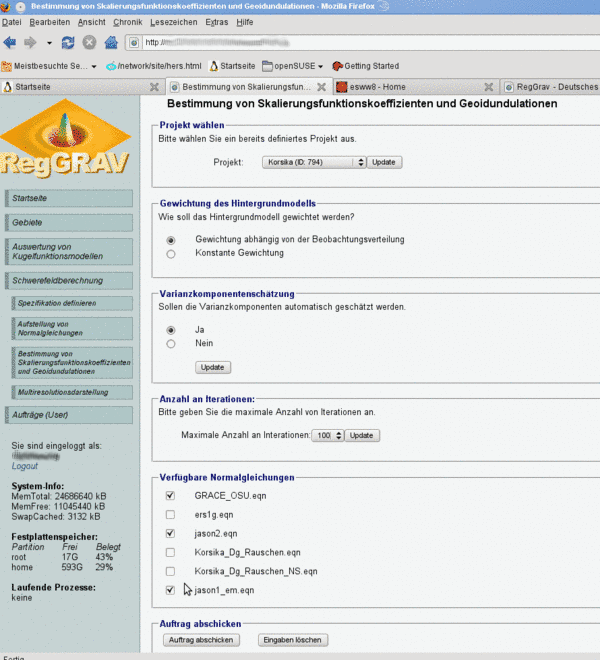600x660 pixels.
Task: Go to the home page icon
Action: [111, 43]
